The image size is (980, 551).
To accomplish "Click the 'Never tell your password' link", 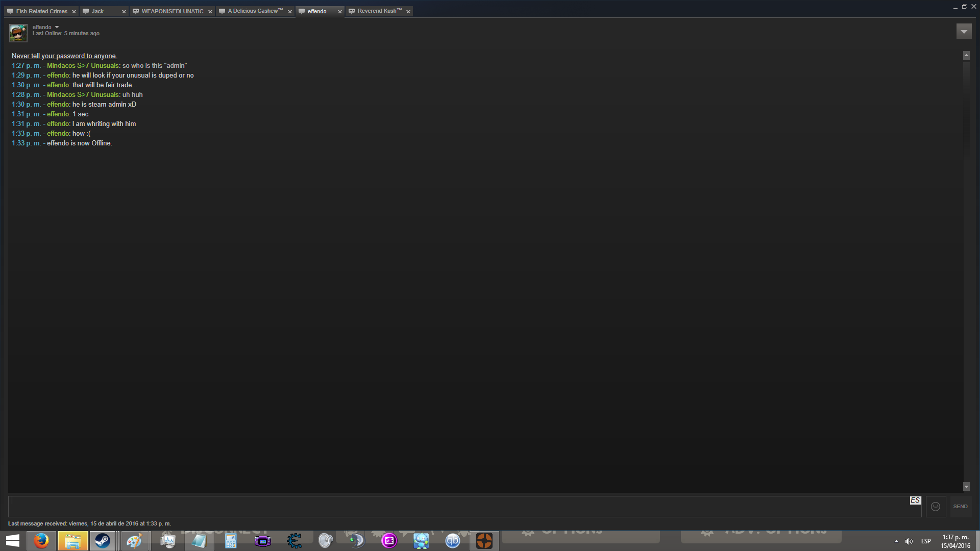I will click(x=64, y=56).
